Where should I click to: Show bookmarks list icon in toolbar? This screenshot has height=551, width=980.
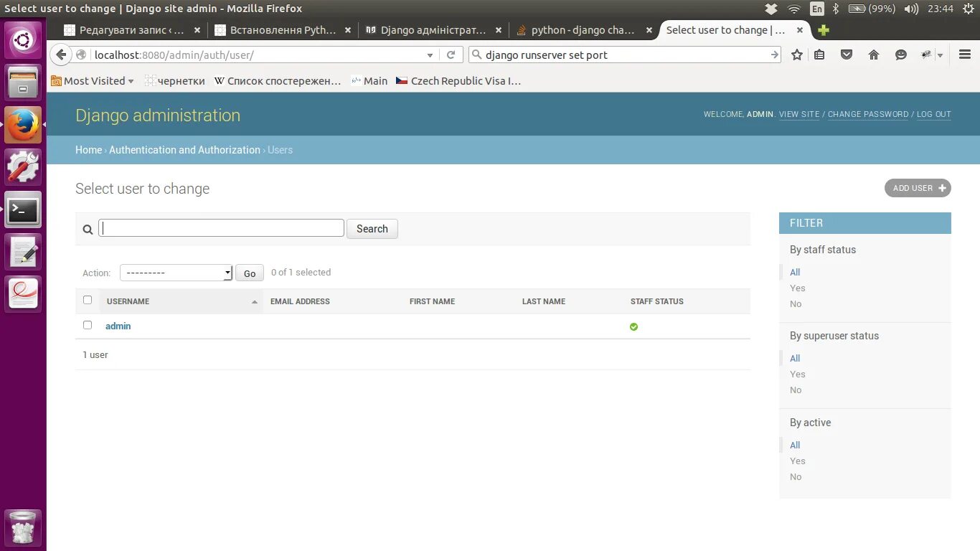[x=819, y=55]
